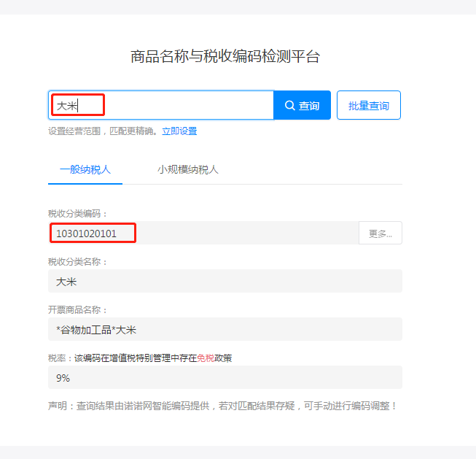
Task: Click the 查询 search button text
Action: point(309,106)
